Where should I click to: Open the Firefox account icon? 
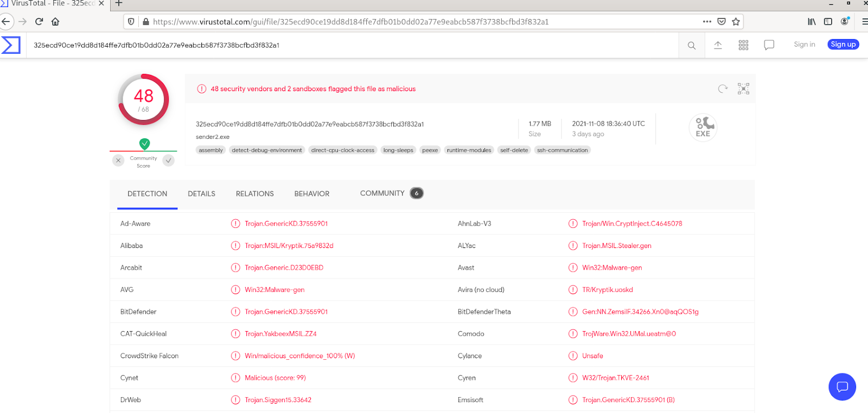[x=845, y=22]
